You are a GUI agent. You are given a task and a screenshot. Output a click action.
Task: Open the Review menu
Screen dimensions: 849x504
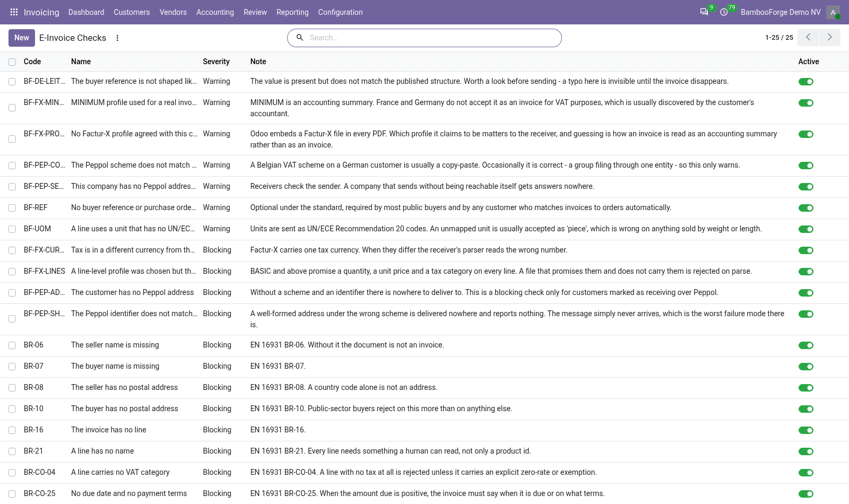255,12
